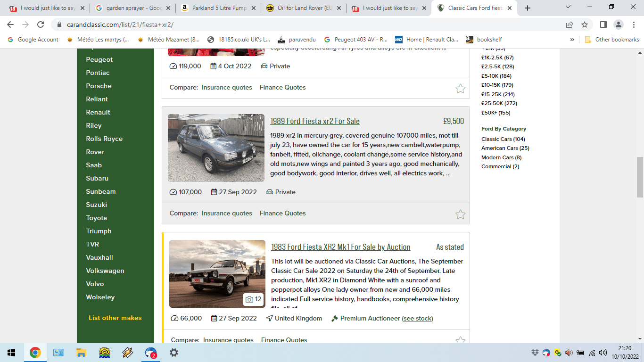Viewport: 644px width, 362px height.
Task: Open Peugeot 403 AV bookmark
Action: 356,40
